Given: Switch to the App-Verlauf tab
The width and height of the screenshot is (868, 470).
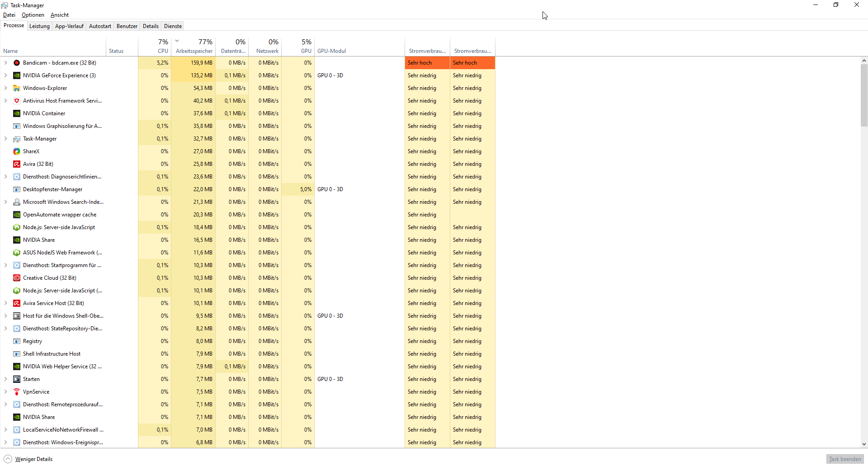Looking at the screenshot, I should (69, 26).
